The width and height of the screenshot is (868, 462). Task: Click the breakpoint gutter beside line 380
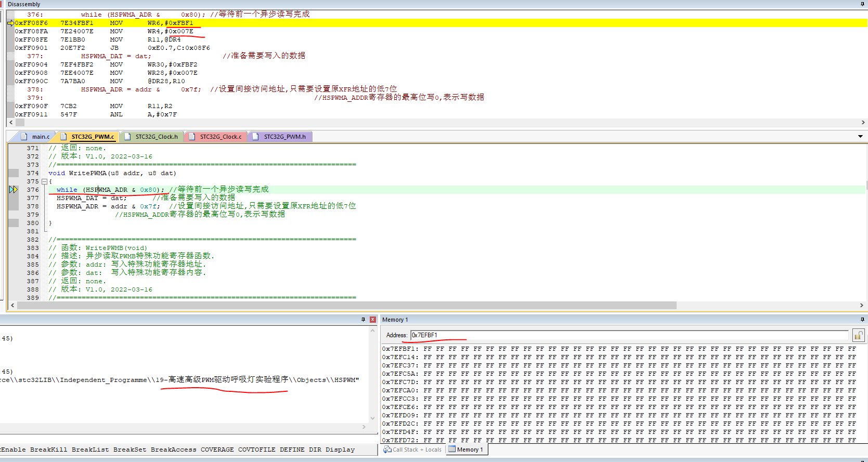(14, 223)
